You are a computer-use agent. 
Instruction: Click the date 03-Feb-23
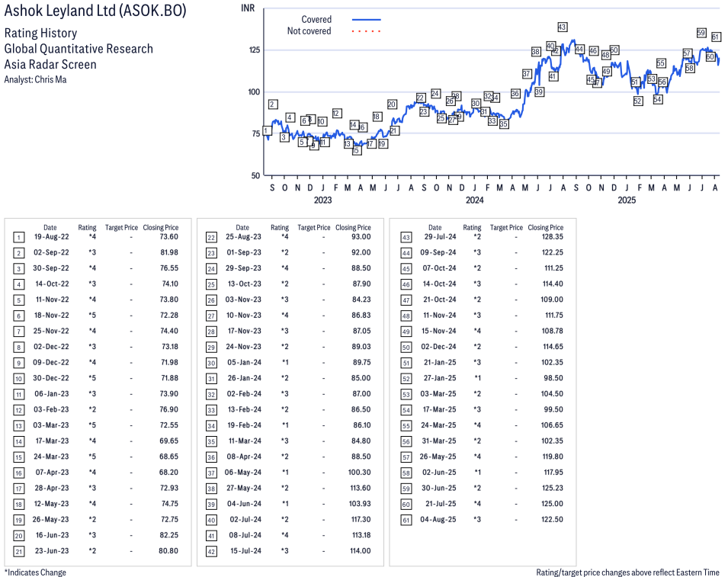pyautogui.click(x=51, y=409)
